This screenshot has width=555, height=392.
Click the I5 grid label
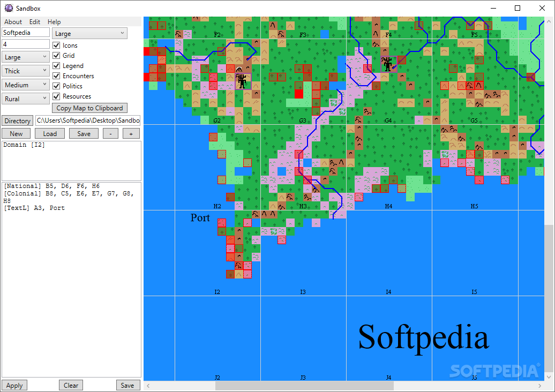(474, 292)
